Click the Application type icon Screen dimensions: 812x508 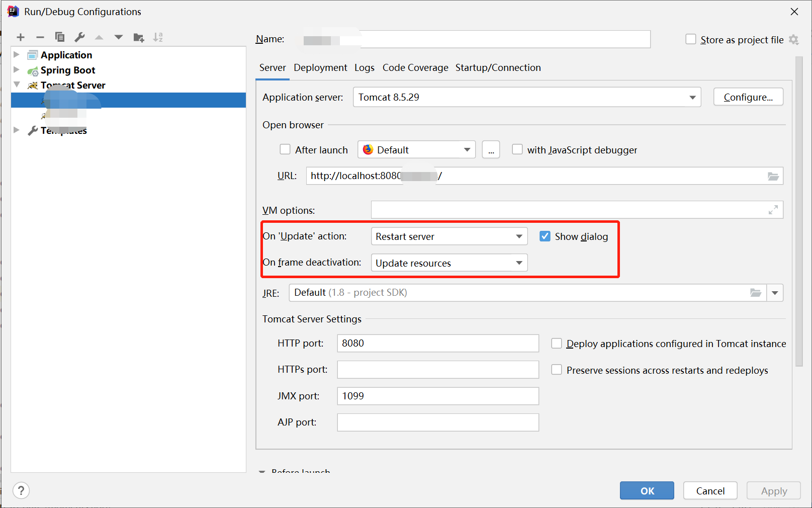(x=33, y=55)
